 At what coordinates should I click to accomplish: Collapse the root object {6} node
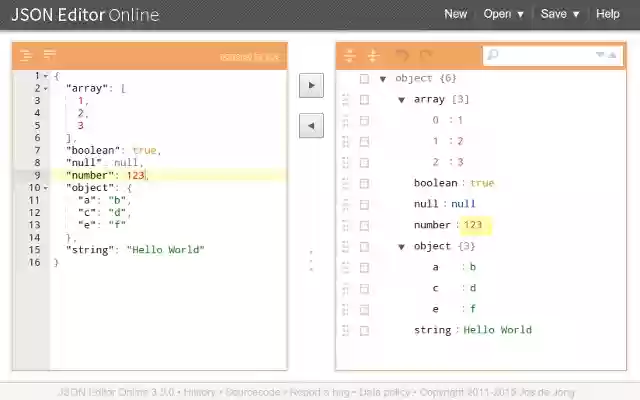click(383, 79)
